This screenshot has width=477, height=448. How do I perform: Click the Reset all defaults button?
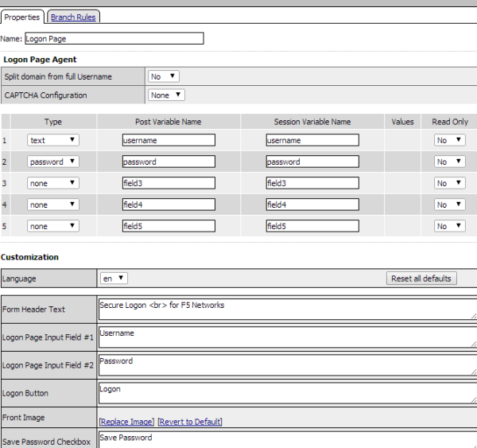coord(421,279)
